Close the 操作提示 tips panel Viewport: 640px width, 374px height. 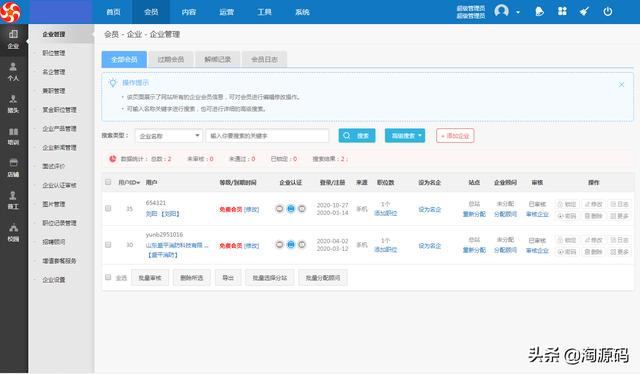click(621, 85)
